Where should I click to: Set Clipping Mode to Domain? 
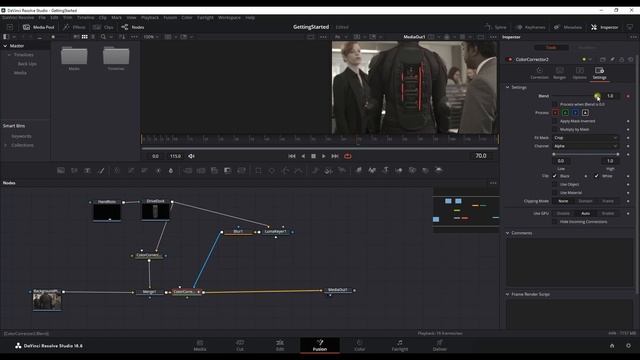tap(585, 201)
